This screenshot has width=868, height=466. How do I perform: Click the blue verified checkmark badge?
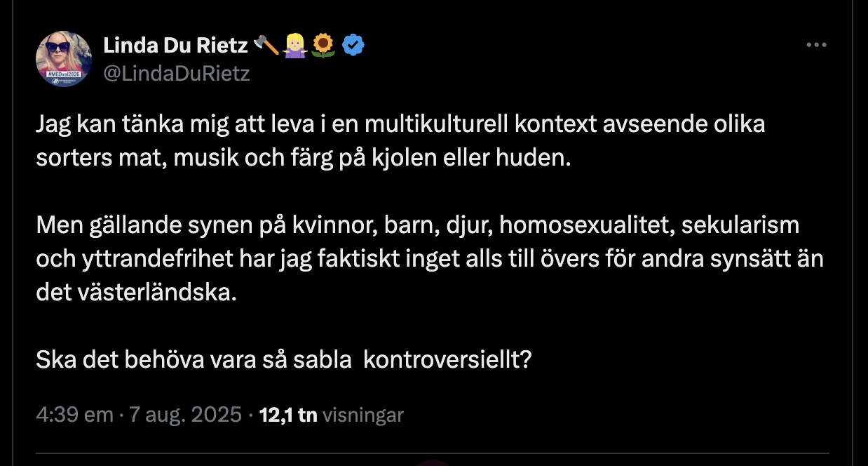click(x=352, y=46)
